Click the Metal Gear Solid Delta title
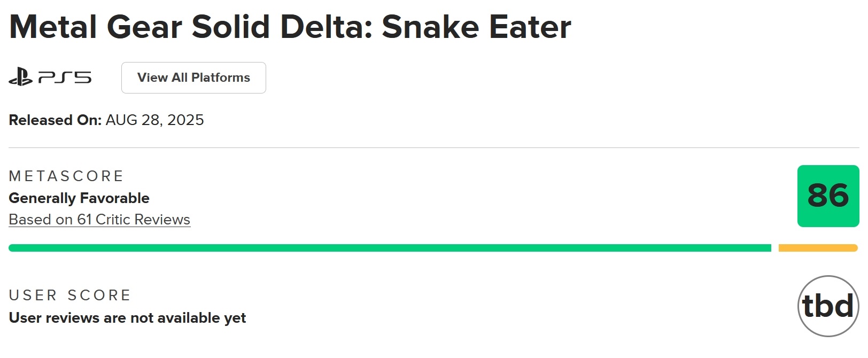Viewport: 868px width, 358px height. 290,27
